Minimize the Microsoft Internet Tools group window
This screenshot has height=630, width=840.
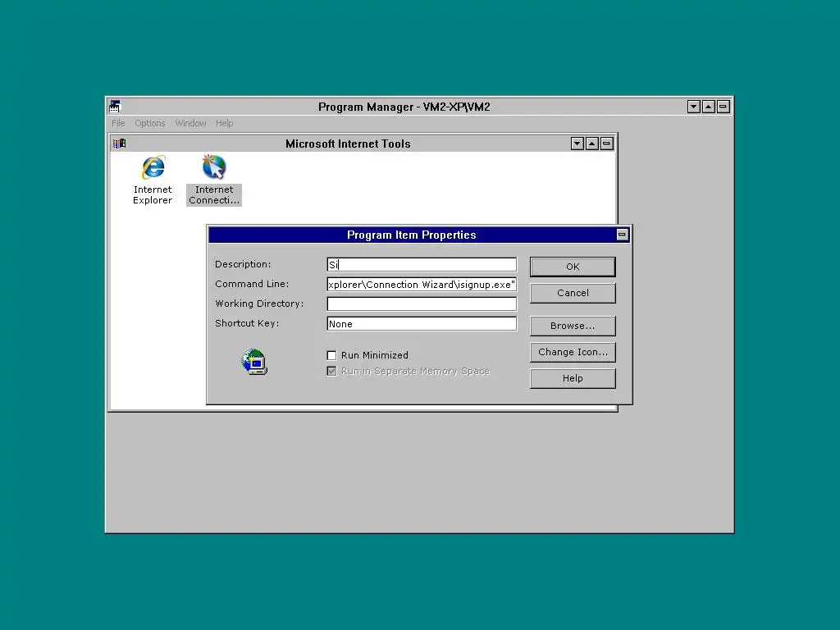(577, 144)
